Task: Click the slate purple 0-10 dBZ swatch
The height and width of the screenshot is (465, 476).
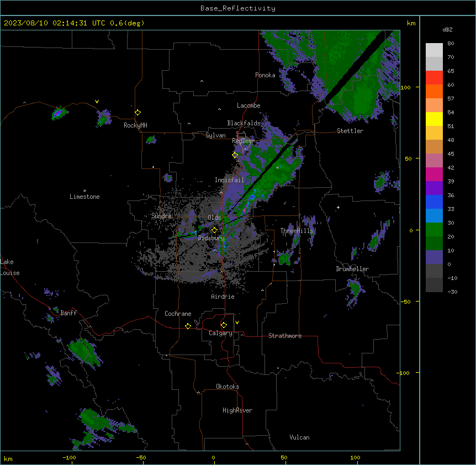Action: (434, 257)
